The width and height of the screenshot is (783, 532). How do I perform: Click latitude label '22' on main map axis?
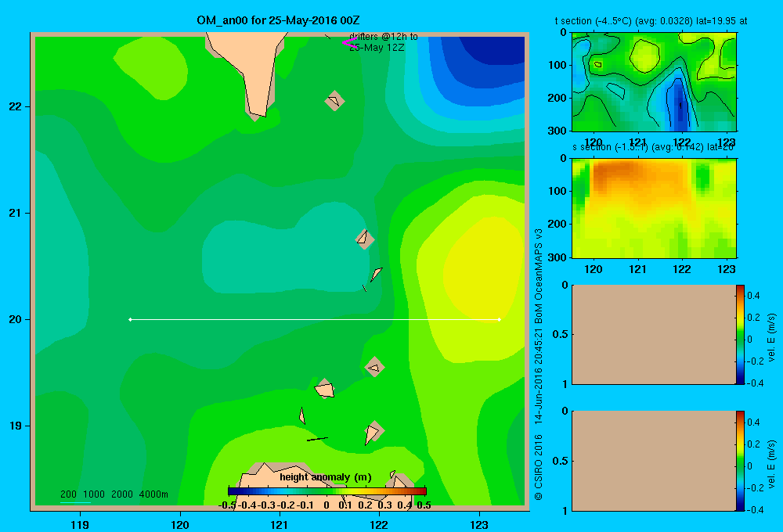tap(16, 106)
